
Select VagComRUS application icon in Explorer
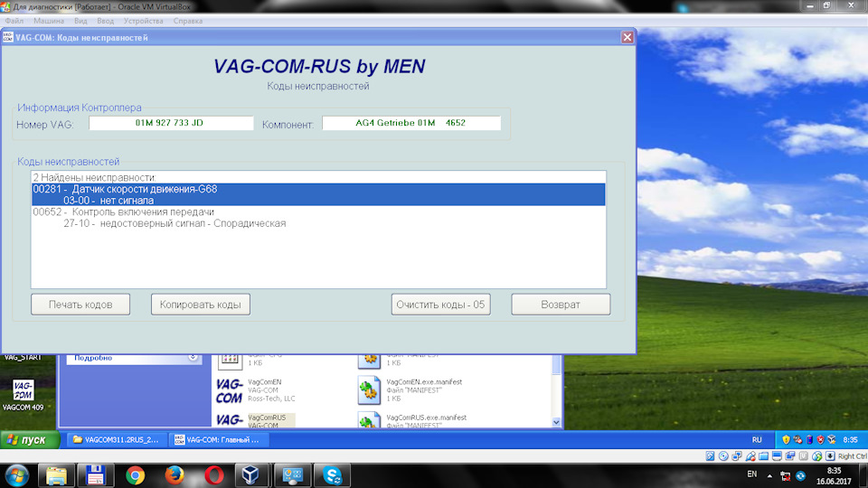[x=229, y=420]
